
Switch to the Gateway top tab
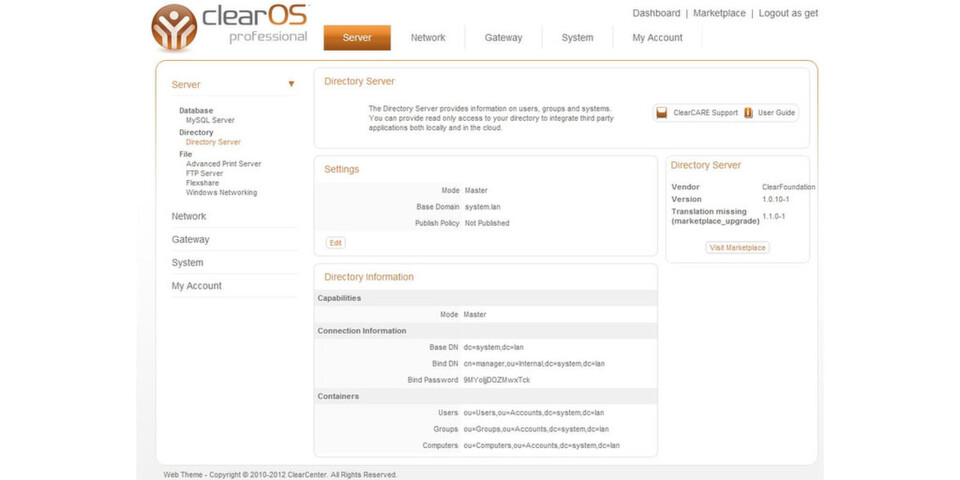point(503,37)
